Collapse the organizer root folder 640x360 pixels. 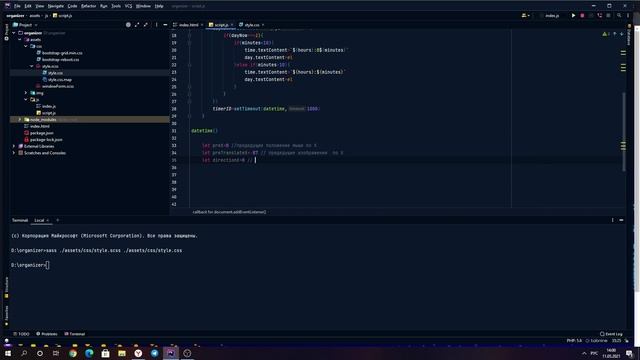point(14,33)
